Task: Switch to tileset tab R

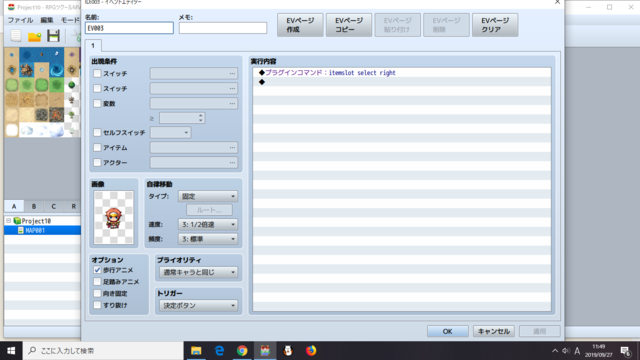Action: coord(73,207)
